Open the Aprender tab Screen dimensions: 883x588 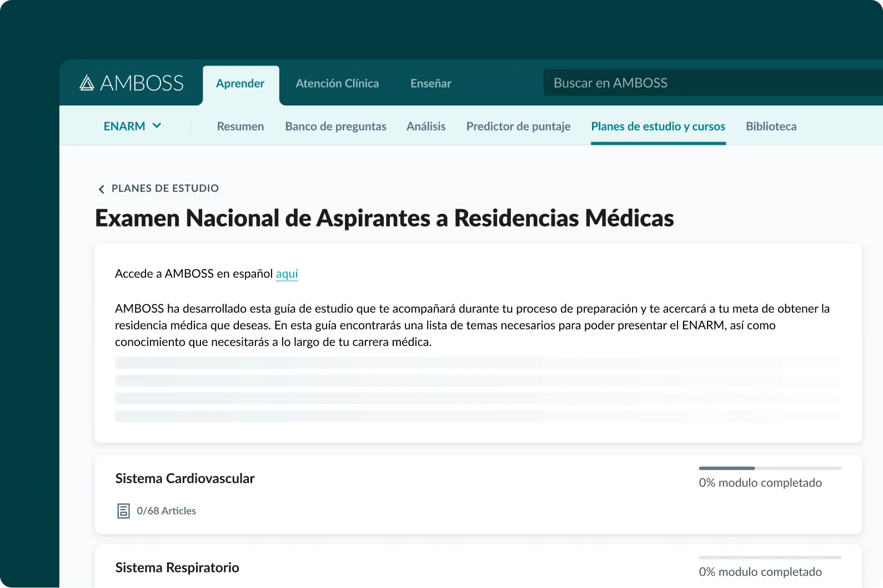(x=240, y=84)
